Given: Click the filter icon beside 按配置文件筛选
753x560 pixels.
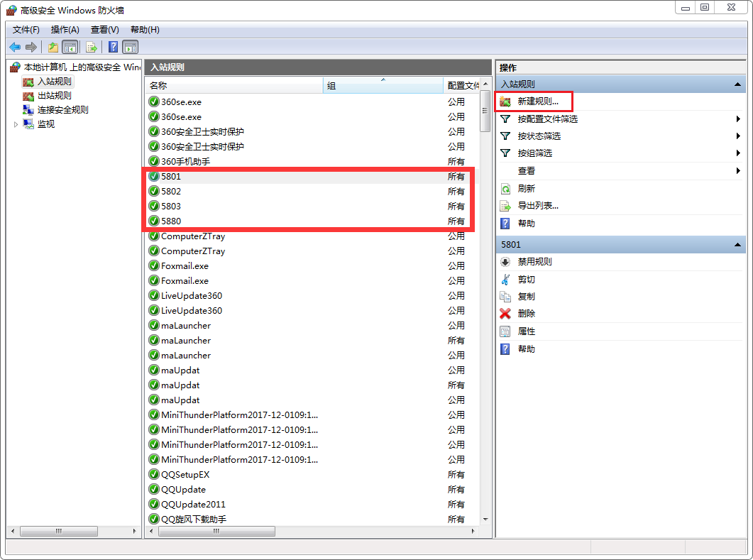Looking at the screenshot, I should pos(505,119).
